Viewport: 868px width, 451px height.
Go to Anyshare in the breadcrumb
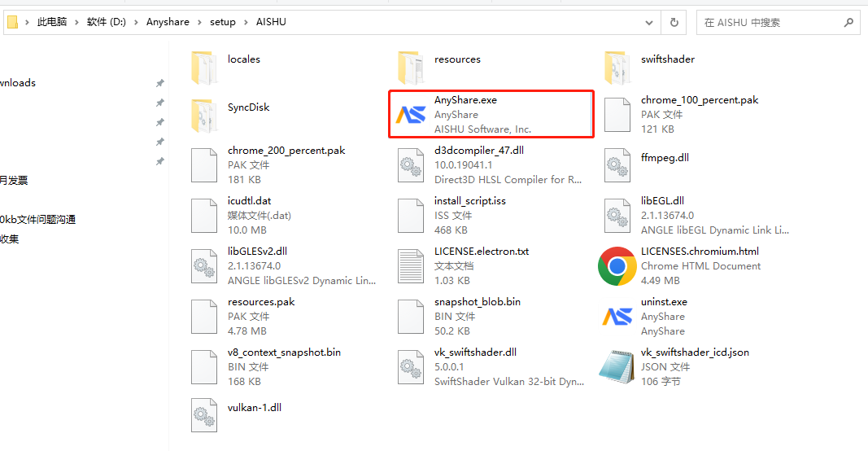click(x=168, y=22)
